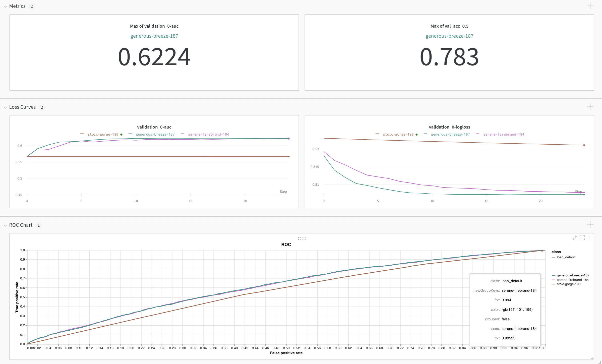This screenshot has width=602, height=364.
Task: Edit the ROC panel via the pencil icon
Action: (x=575, y=238)
